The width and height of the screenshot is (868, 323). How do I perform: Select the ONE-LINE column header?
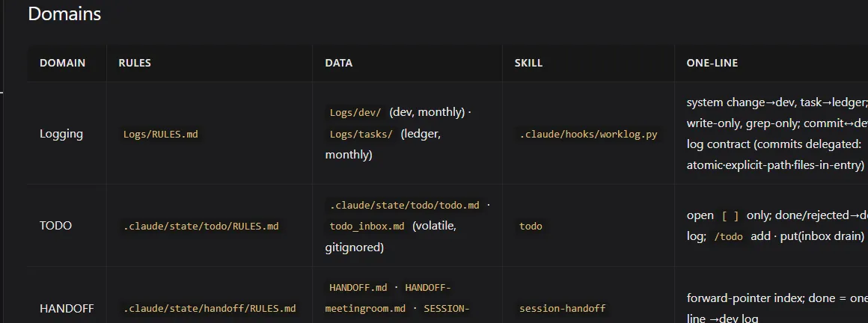(x=712, y=63)
